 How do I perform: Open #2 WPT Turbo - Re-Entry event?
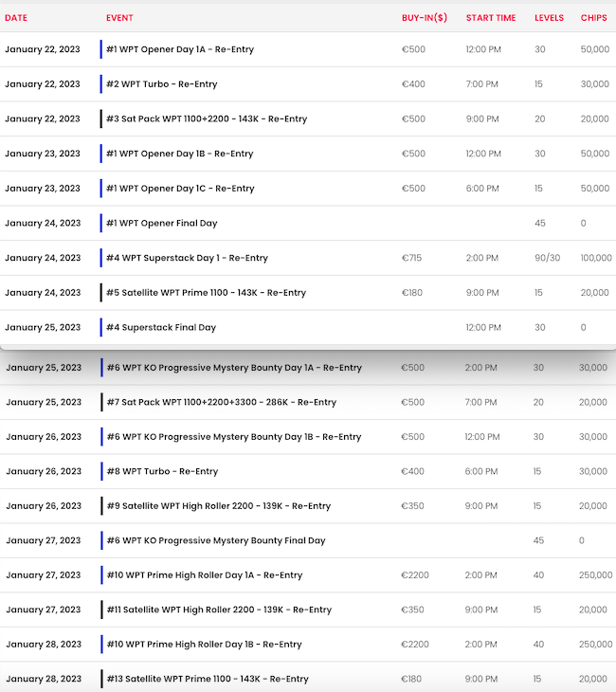tap(162, 84)
